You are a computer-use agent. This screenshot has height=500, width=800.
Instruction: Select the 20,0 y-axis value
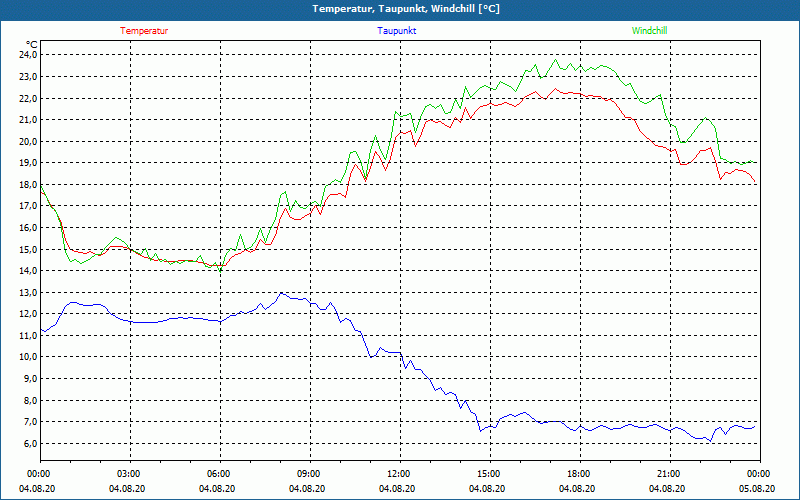tap(29, 141)
